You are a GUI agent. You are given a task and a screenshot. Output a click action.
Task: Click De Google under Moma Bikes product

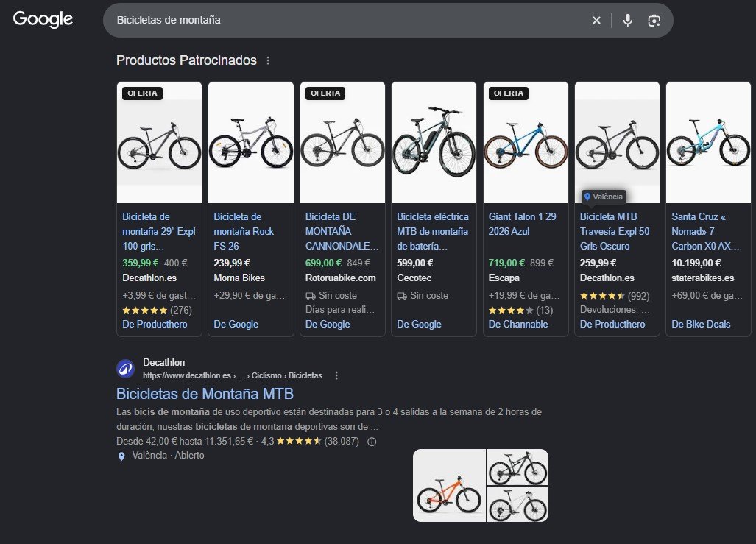pyautogui.click(x=236, y=324)
